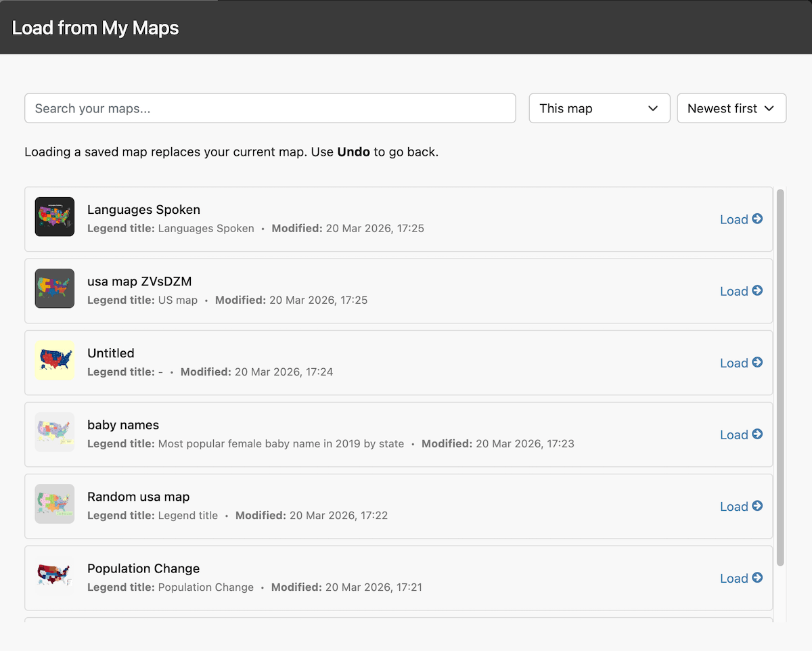Expand the 'Newest first' sort dropdown
812x651 pixels.
point(731,108)
